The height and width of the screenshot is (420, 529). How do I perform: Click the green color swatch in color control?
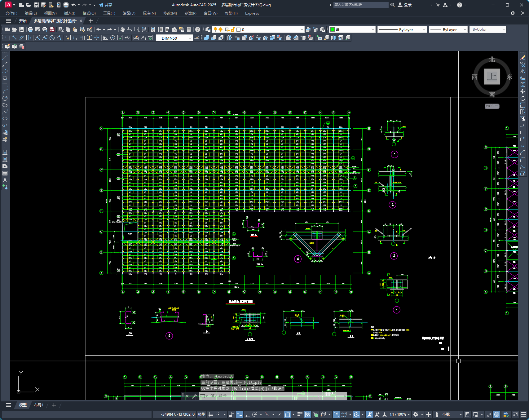333,29
